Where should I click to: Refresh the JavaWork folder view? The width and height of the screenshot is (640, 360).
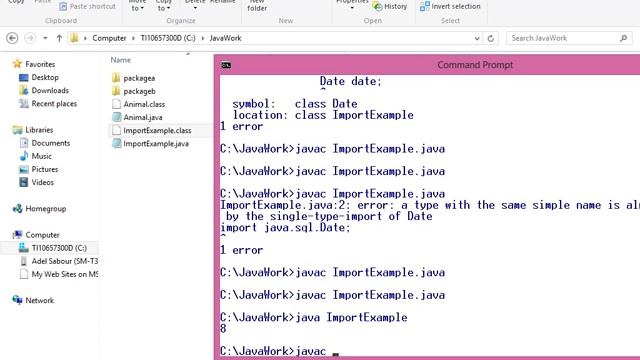point(491,38)
